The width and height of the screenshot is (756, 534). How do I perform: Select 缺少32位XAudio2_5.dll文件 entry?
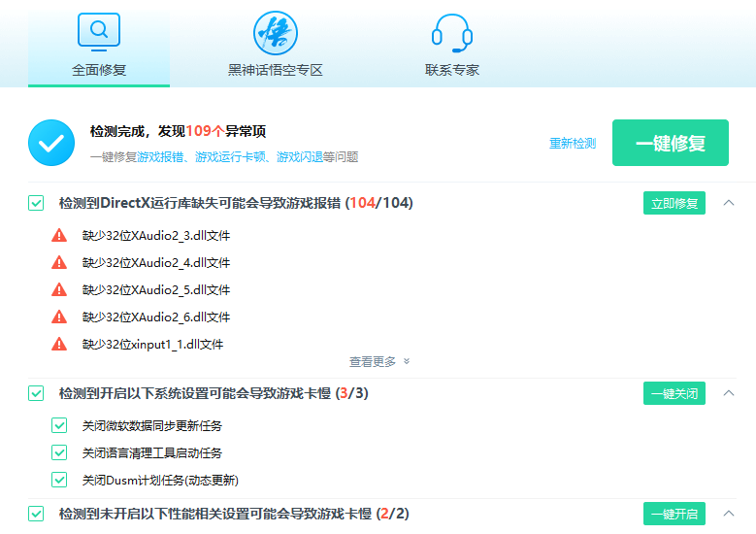[x=156, y=290]
